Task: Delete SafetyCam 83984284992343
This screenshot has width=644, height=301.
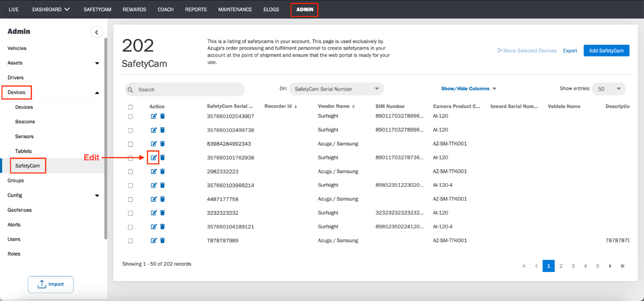Action: pyautogui.click(x=163, y=144)
